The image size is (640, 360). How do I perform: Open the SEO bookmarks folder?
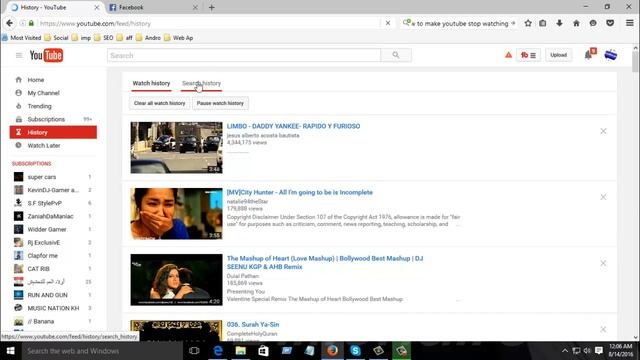(104, 38)
